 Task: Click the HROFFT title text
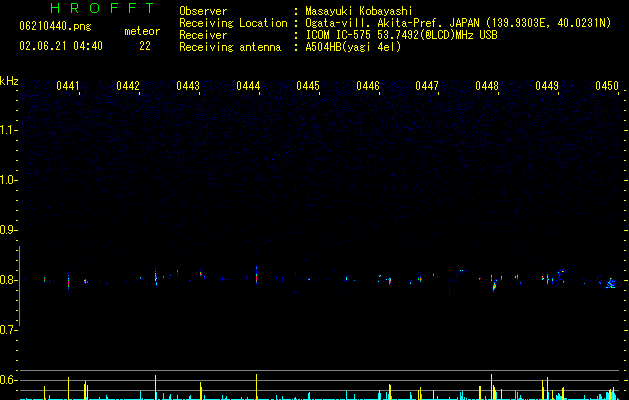coord(103,8)
